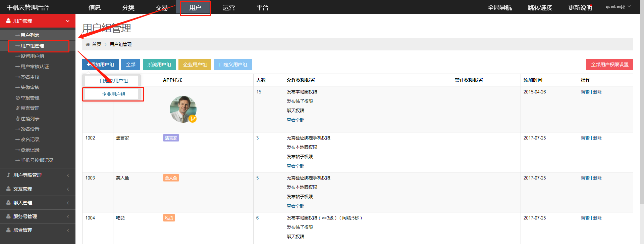Expand the 服务号管理 section chevron
The width and height of the screenshot is (644, 244).
click(x=68, y=216)
